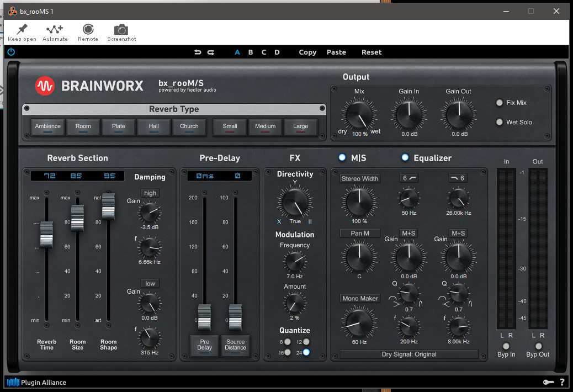This screenshot has height=392, width=573.
Task: Click Paste settings
Action: pyautogui.click(x=336, y=52)
